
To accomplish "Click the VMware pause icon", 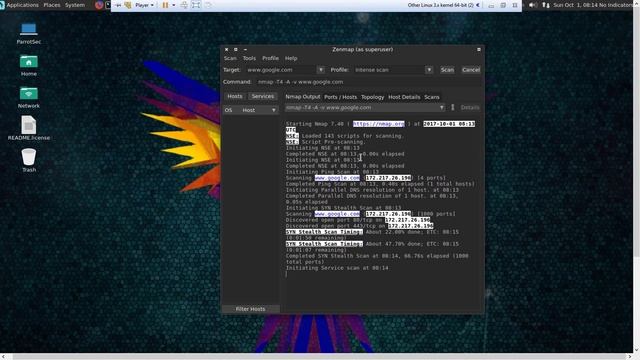I will click(x=165, y=5).
